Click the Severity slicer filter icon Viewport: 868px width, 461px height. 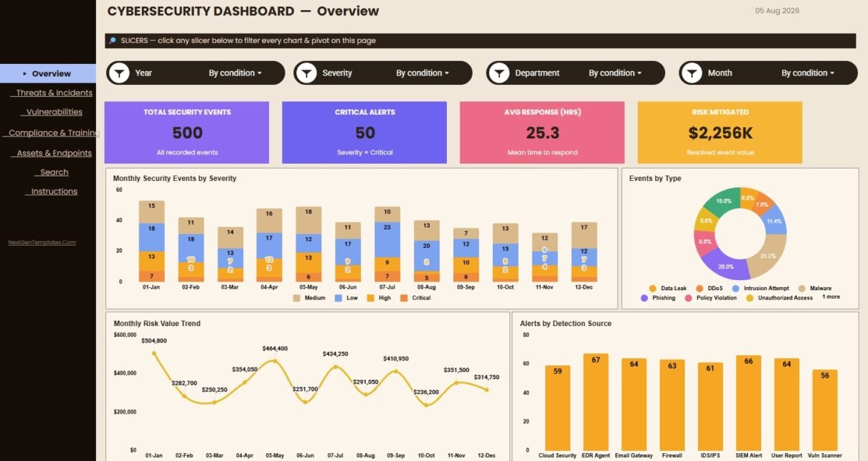coord(307,73)
